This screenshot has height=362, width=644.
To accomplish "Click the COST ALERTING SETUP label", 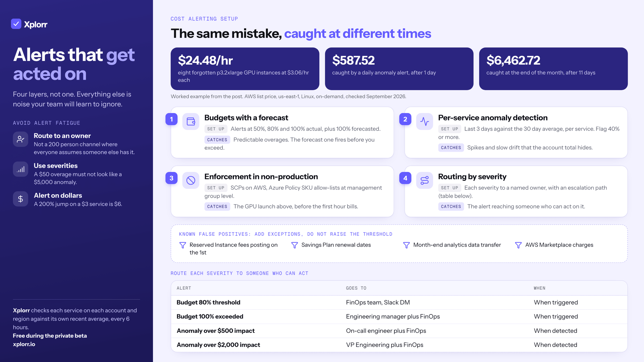I will click(x=204, y=19).
